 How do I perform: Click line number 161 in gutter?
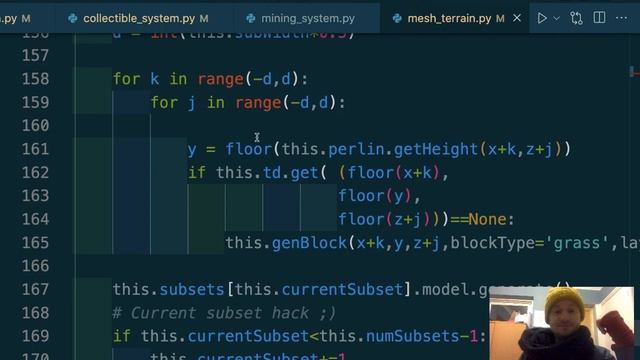[x=36, y=149]
